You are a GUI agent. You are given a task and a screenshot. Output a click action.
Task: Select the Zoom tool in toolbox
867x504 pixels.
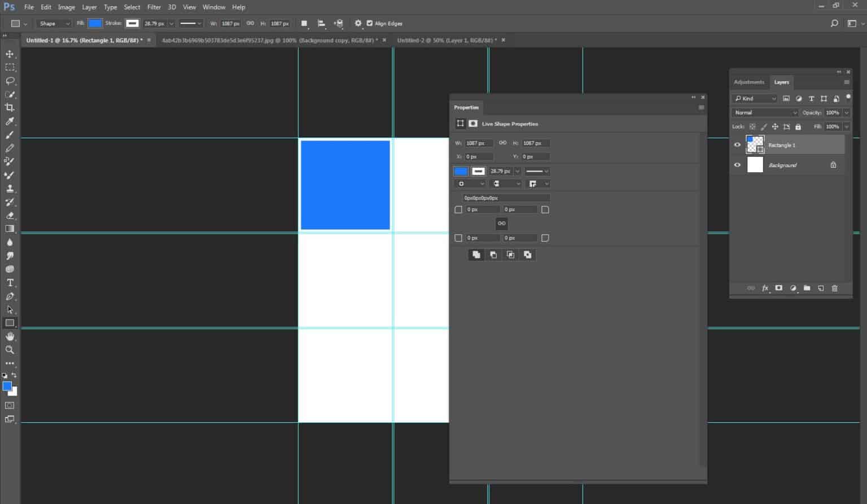(10, 350)
